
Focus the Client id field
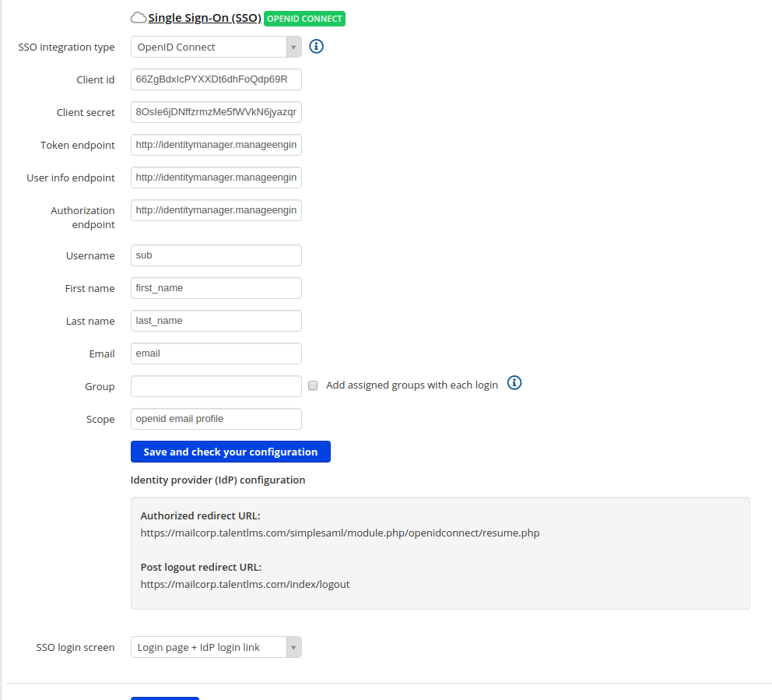click(x=216, y=79)
